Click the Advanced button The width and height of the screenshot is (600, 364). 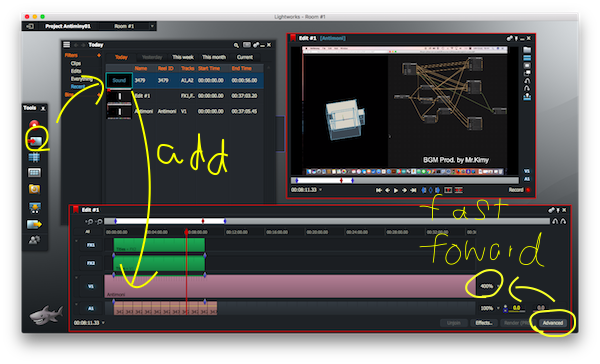point(553,323)
